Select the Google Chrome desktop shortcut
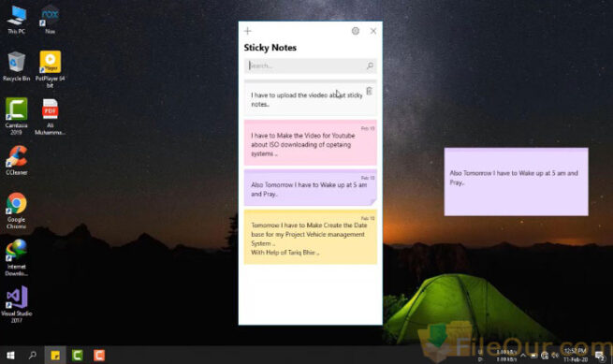 point(17,211)
